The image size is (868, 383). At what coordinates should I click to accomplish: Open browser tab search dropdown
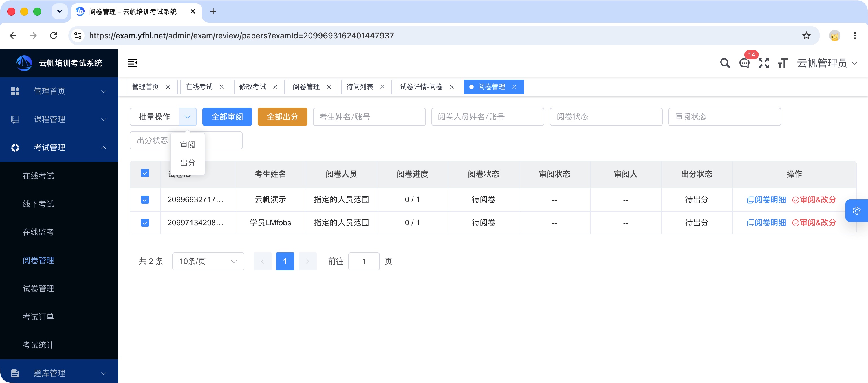click(60, 12)
